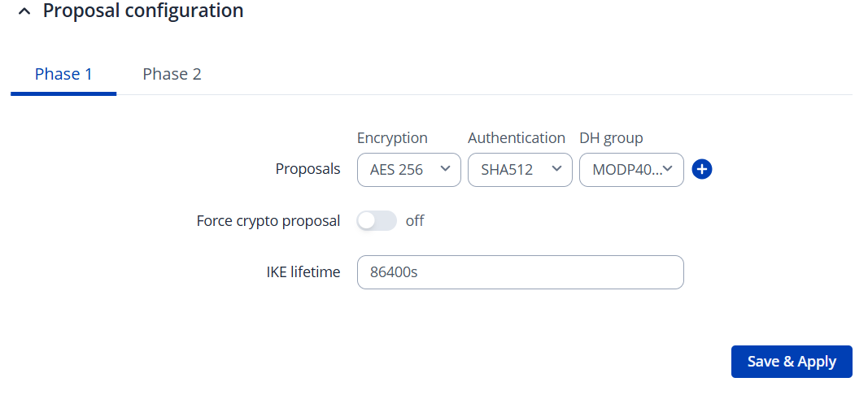Click the IKE lifetime label
Screen dimensions: 868x395
tap(303, 272)
